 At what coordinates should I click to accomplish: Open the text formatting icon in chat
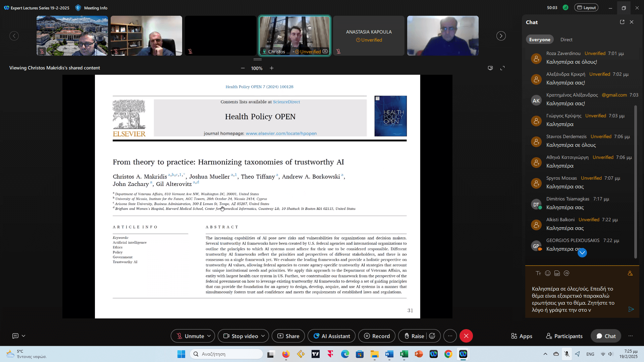pyautogui.click(x=538, y=273)
